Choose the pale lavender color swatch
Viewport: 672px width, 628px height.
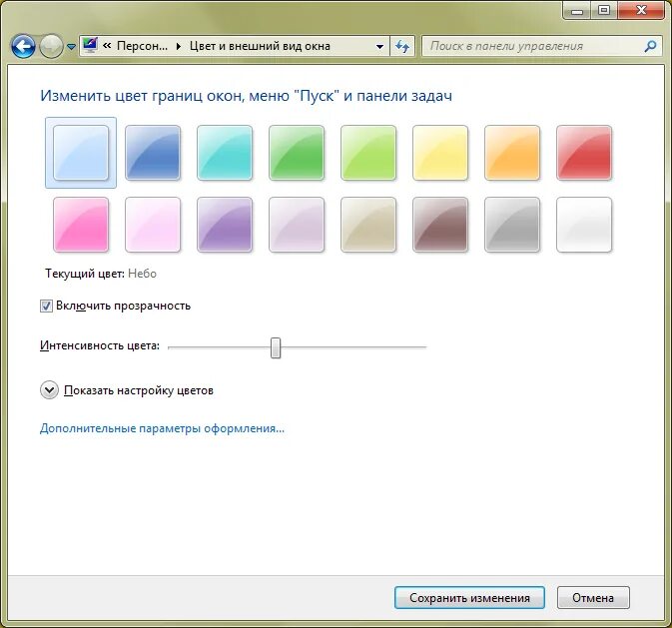(297, 225)
